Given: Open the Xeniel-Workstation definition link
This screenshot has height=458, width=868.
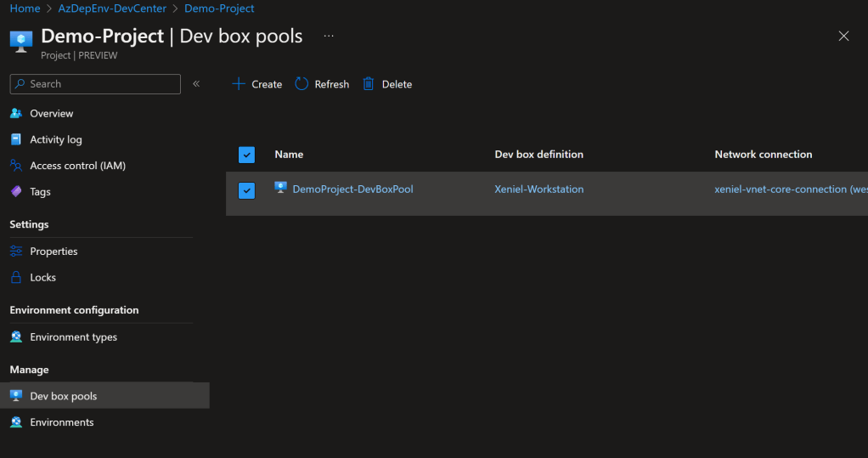Looking at the screenshot, I should [x=538, y=189].
